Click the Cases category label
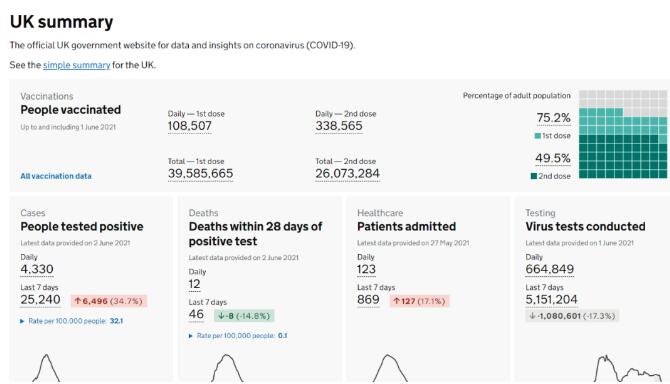Image resolution: width=670 pixels, height=384 pixels. pos(33,213)
